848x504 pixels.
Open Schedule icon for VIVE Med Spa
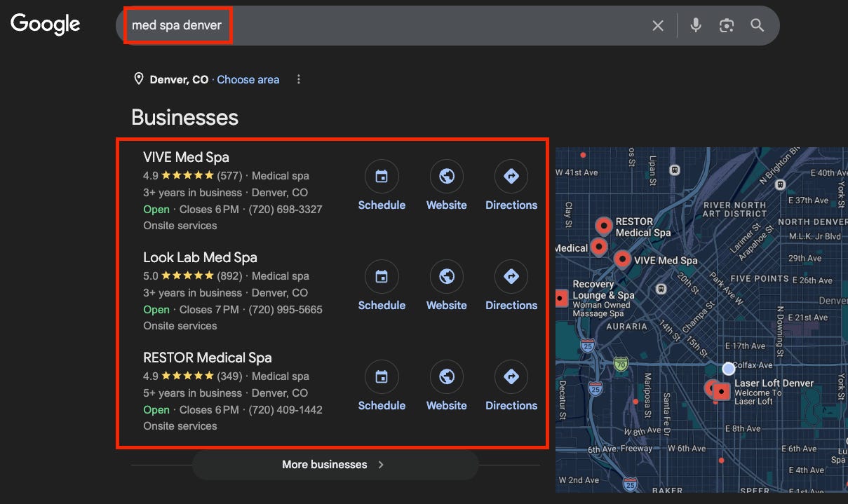[x=382, y=177]
